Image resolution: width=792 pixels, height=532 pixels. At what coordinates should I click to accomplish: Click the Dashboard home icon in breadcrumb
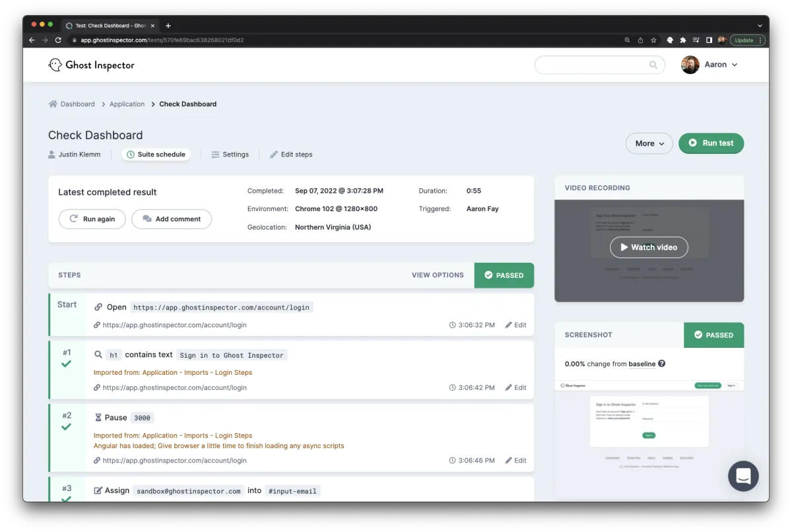click(x=53, y=104)
